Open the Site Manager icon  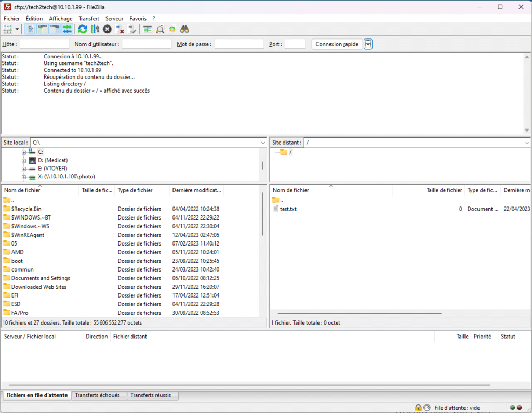pos(7,30)
